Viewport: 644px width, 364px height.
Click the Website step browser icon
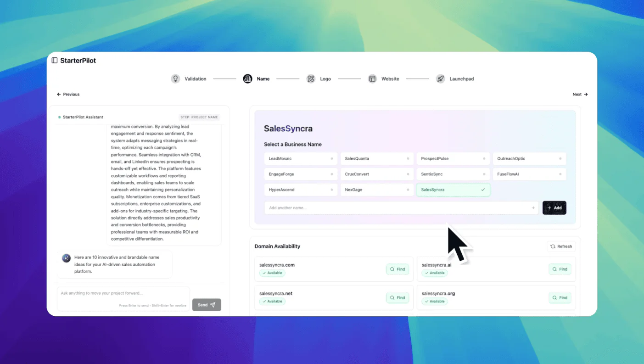tap(372, 78)
